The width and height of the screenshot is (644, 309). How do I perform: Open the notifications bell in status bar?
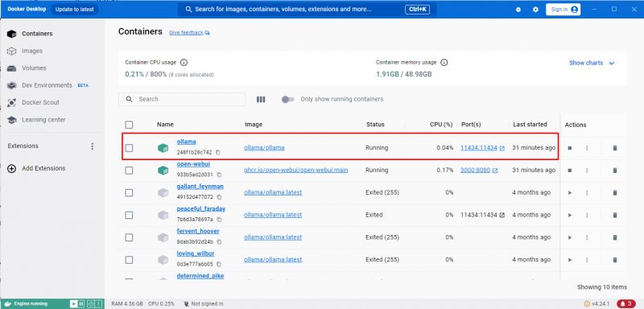626,304
